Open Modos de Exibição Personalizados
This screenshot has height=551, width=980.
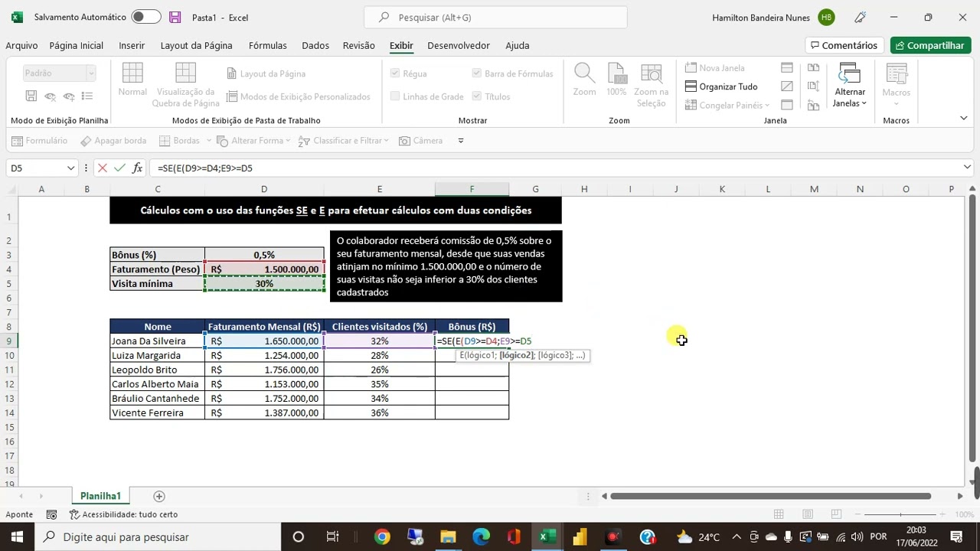pos(298,96)
